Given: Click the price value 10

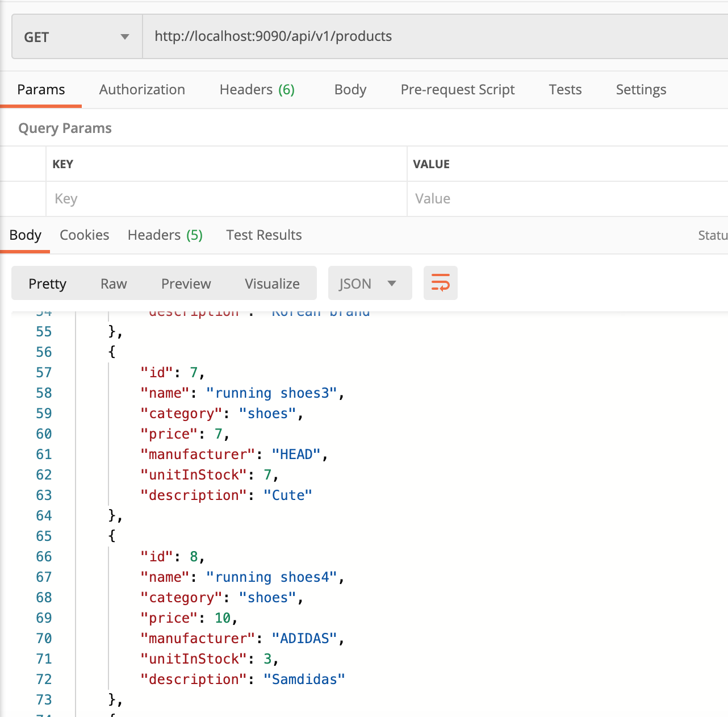Looking at the screenshot, I should [x=223, y=618].
